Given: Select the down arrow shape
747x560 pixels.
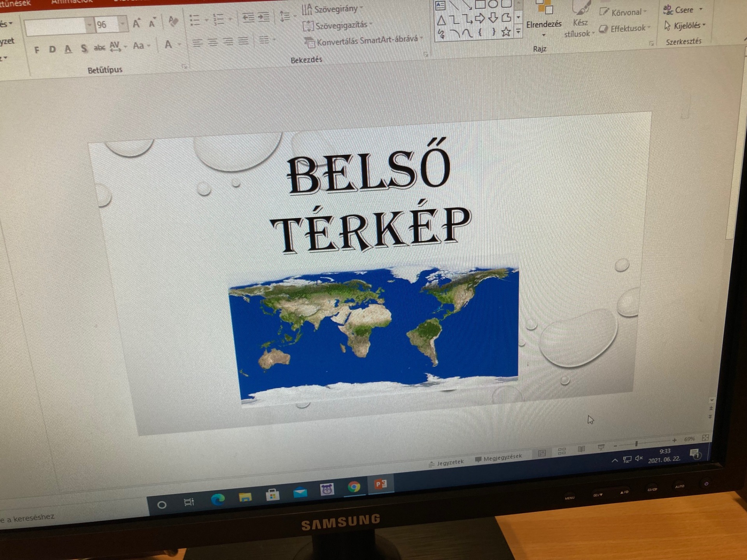Looking at the screenshot, I should [493, 18].
